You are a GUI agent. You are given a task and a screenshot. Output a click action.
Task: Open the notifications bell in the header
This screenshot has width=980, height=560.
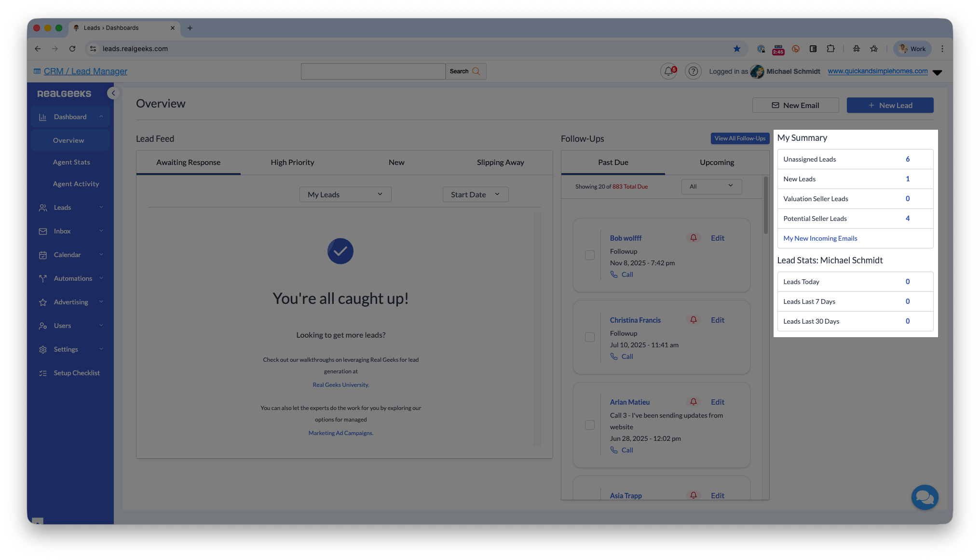pyautogui.click(x=668, y=71)
